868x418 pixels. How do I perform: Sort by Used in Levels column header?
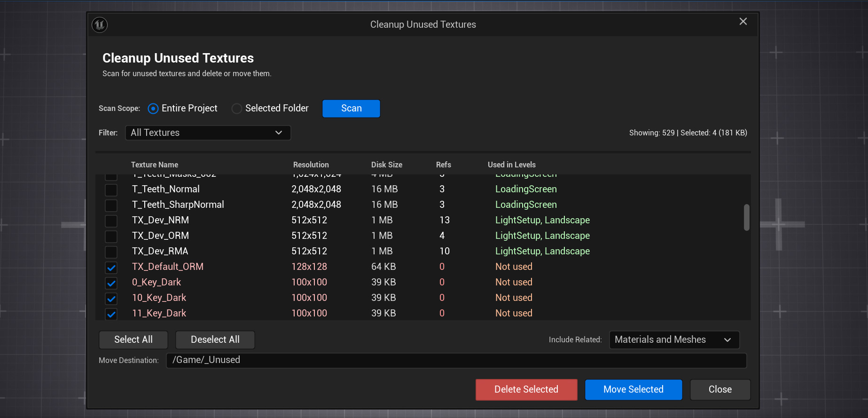click(512, 165)
